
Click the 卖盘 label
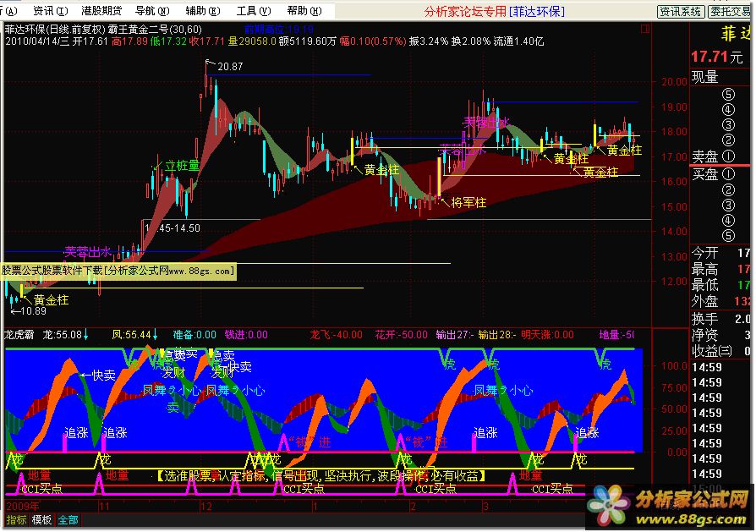coord(705,156)
